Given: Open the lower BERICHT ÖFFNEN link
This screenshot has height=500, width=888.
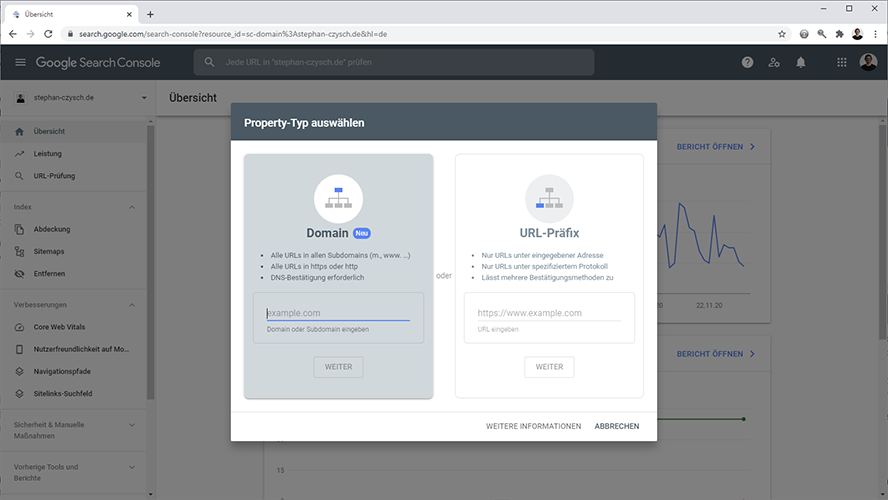Looking at the screenshot, I should 716,354.
